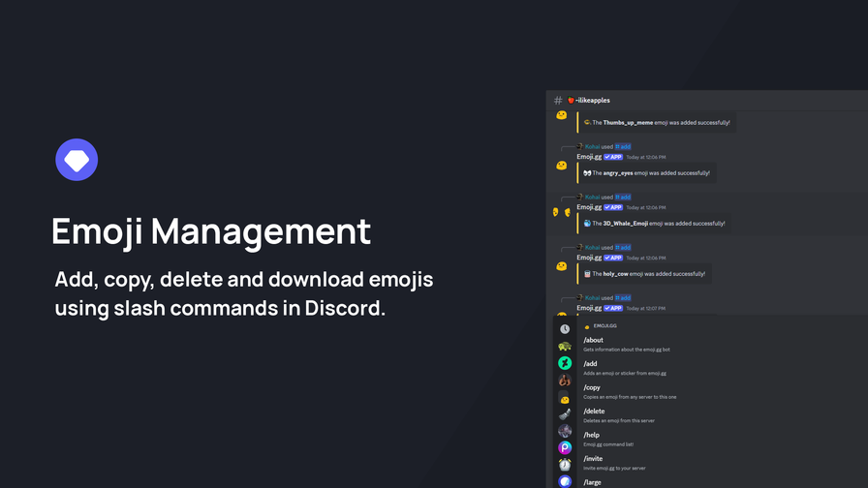Click the whale emoji in 3D_Whale_Emoji message
The image size is (868, 488).
click(x=587, y=224)
